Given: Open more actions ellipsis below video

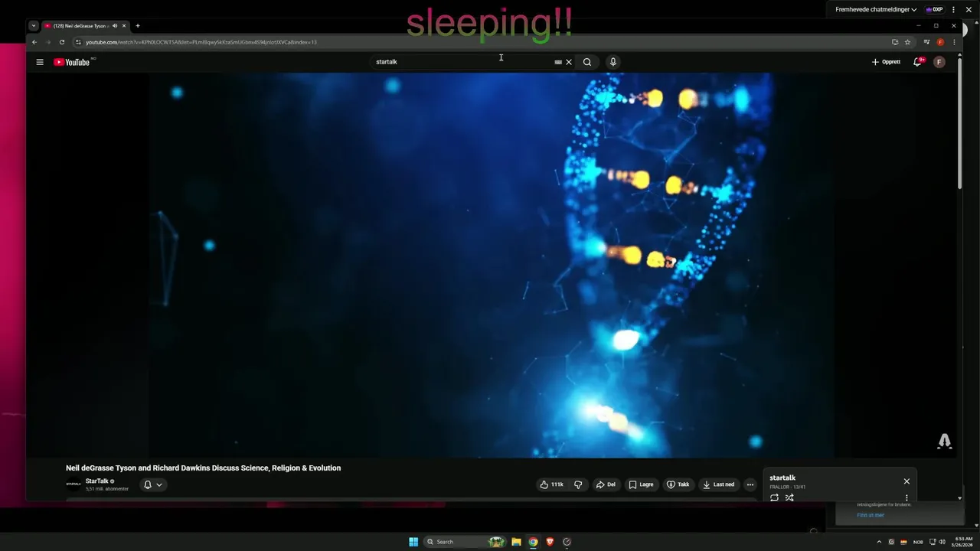Looking at the screenshot, I should pyautogui.click(x=750, y=484).
